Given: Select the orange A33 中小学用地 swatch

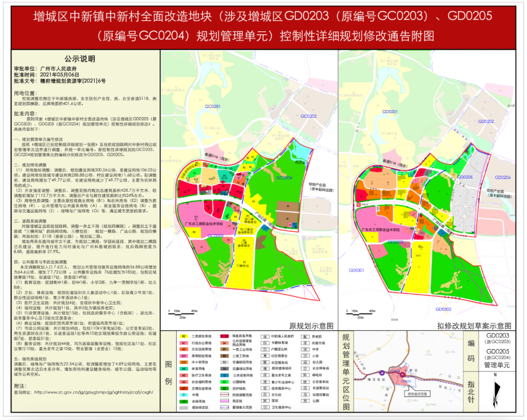Looking at the screenshot, I should point(184,362).
